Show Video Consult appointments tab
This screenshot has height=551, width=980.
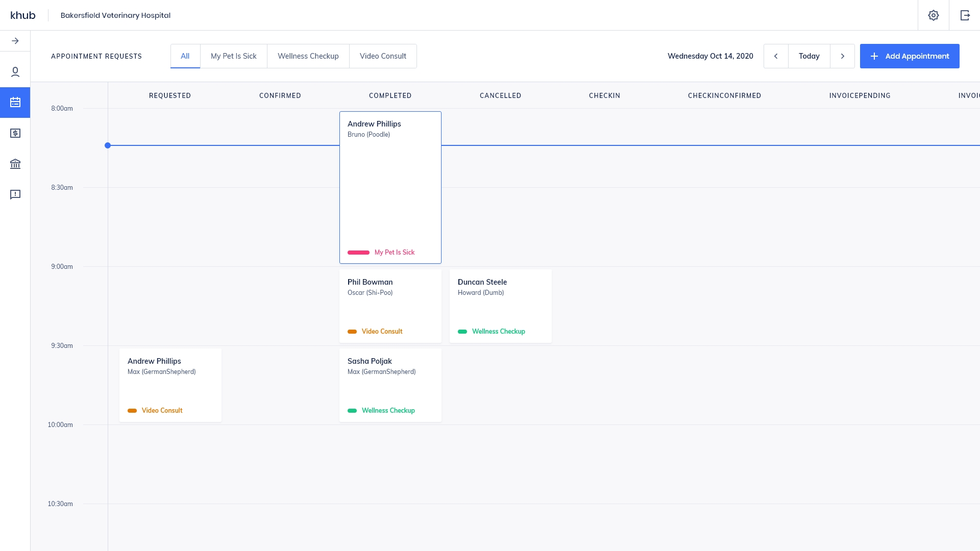(383, 56)
